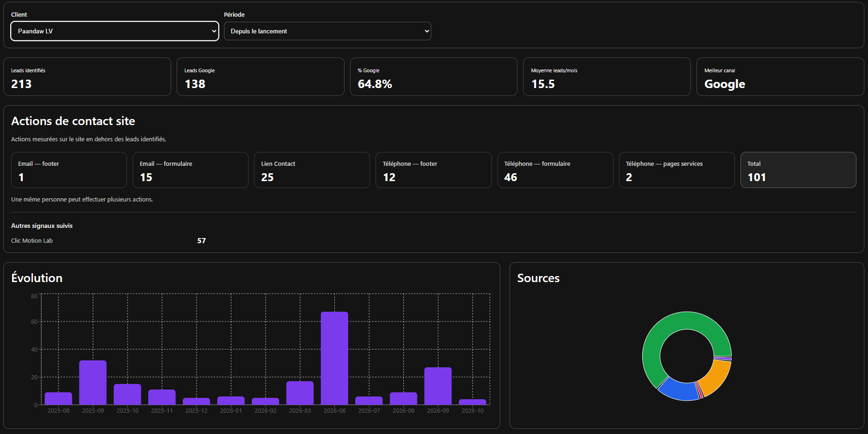Image resolution: width=868 pixels, height=434 pixels.
Task: Click the Téléphone — pages services card
Action: tap(677, 170)
